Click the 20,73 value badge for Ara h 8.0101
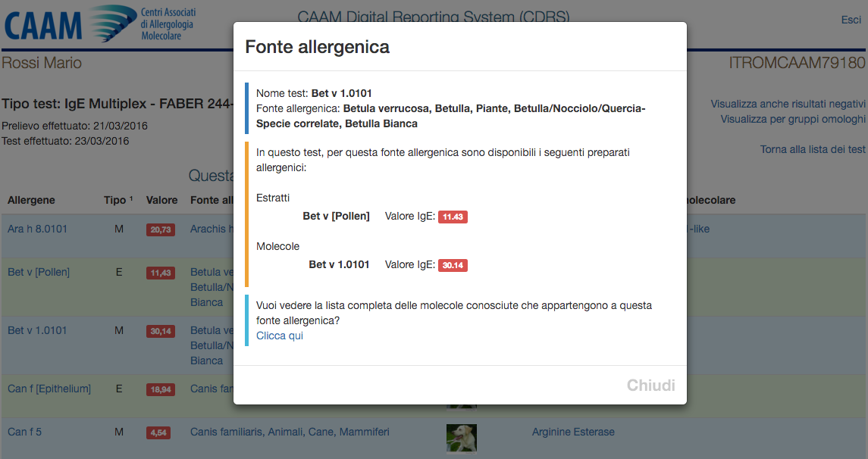Image resolution: width=868 pixels, height=459 pixels. (161, 229)
